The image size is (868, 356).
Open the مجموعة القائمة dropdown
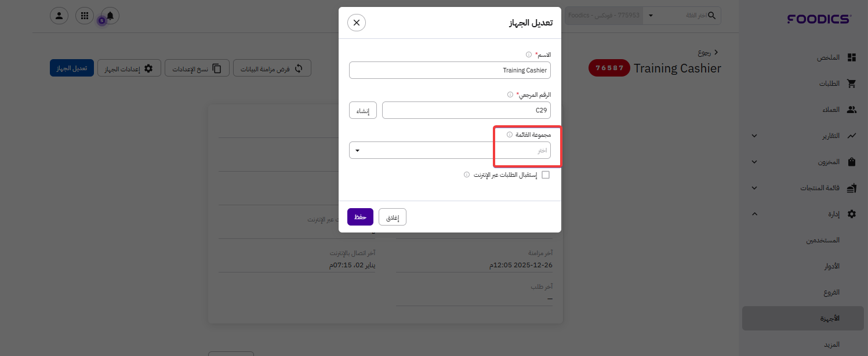(x=449, y=151)
